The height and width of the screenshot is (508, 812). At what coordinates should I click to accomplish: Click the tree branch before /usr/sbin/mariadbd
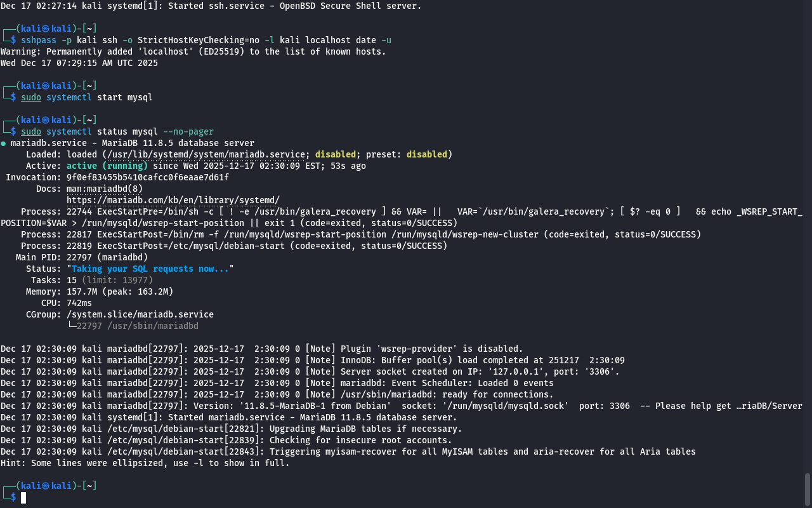point(71,326)
